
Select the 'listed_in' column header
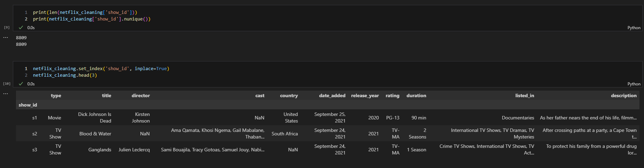point(524,95)
